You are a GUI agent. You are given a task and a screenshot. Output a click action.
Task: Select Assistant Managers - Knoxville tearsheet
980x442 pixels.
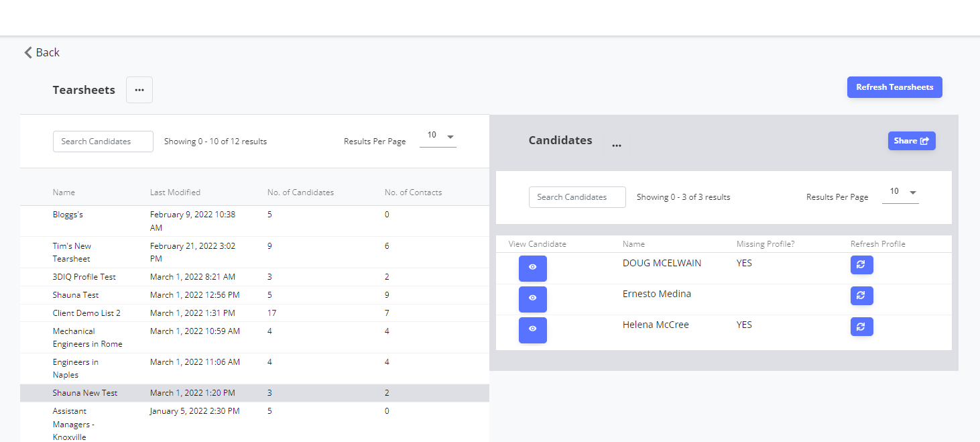point(255,423)
